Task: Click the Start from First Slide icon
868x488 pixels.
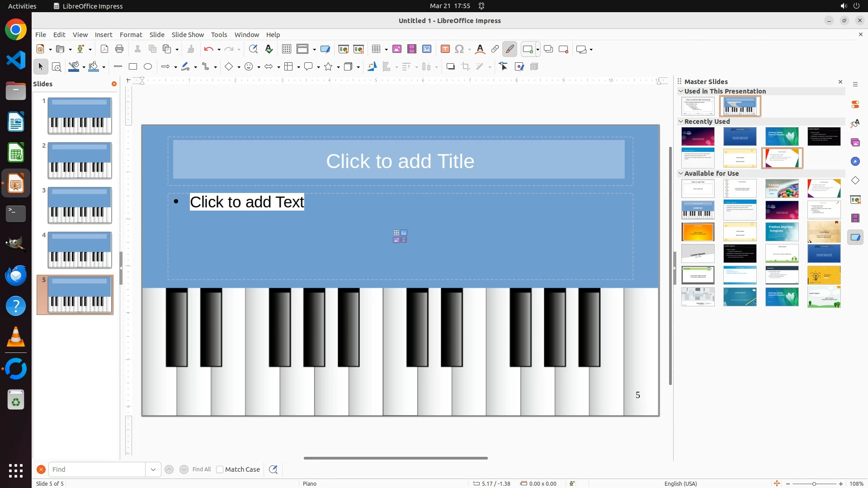Action: pos(344,49)
